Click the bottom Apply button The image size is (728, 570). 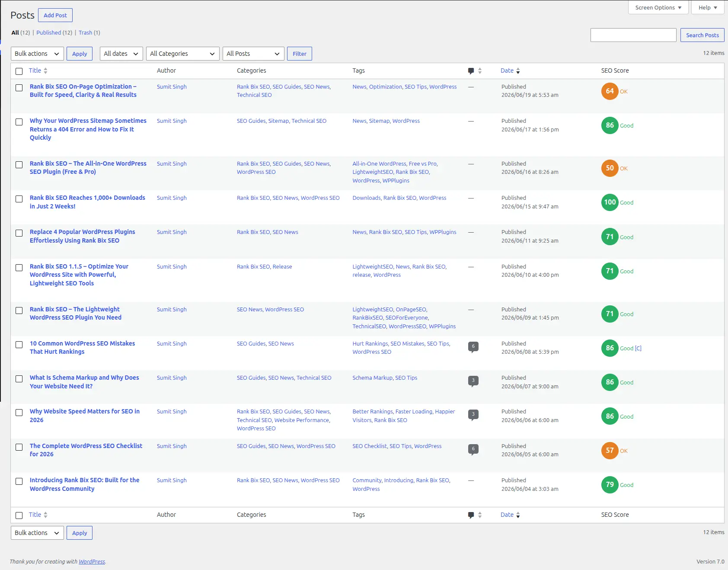click(80, 533)
